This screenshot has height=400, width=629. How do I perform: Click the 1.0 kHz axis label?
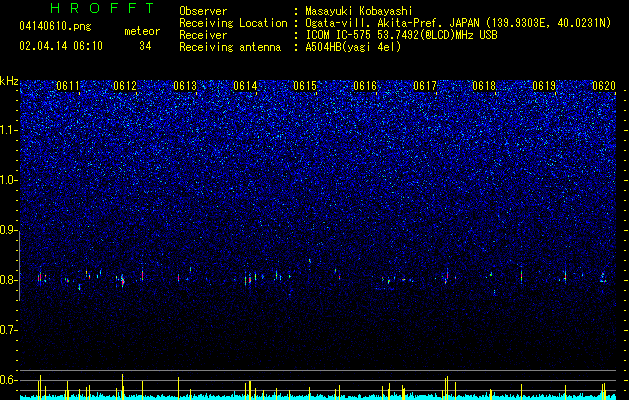click(9, 180)
